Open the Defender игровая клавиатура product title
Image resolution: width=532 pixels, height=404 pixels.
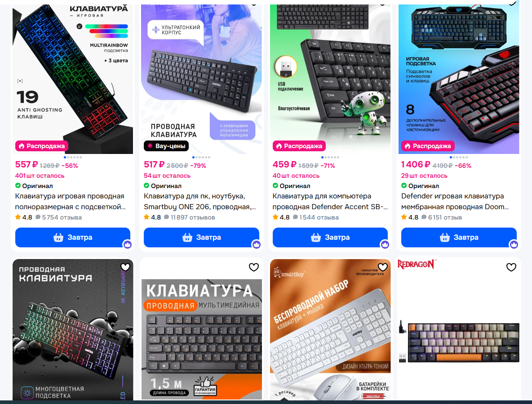coord(455,201)
